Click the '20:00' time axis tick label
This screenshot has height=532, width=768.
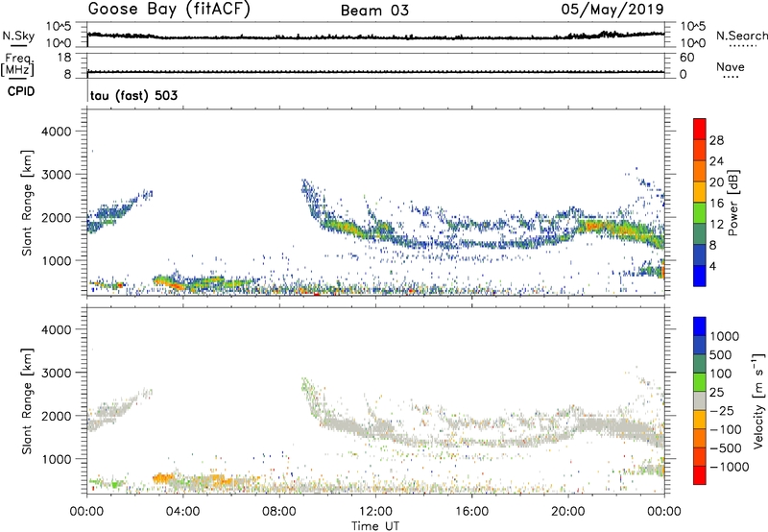pyautogui.click(x=567, y=512)
